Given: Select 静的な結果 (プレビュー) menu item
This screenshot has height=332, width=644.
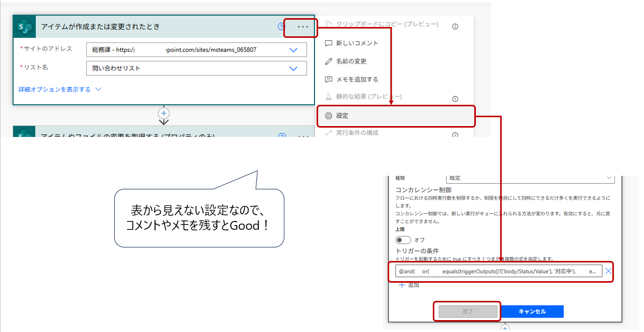Looking at the screenshot, I should [363, 96].
